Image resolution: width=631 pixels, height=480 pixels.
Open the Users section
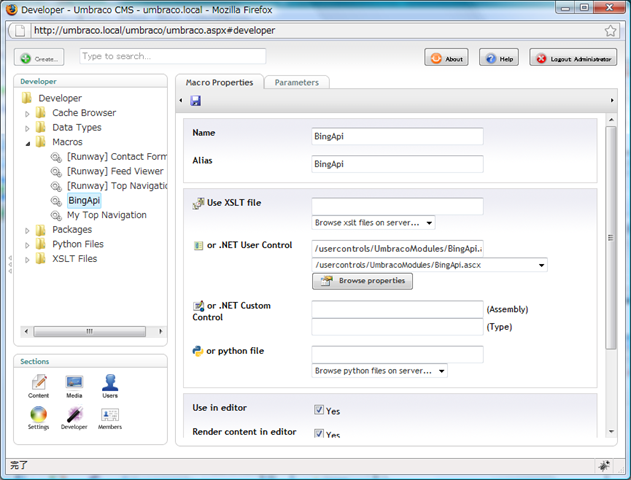tap(110, 387)
